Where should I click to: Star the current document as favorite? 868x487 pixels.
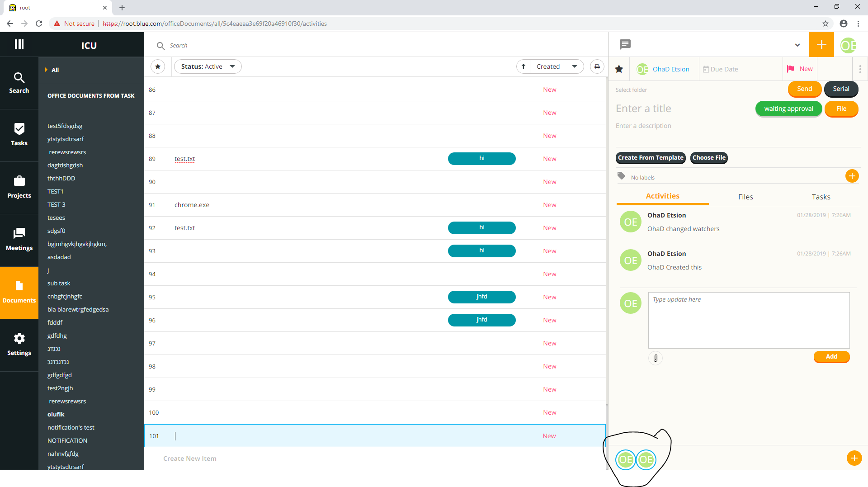(619, 69)
